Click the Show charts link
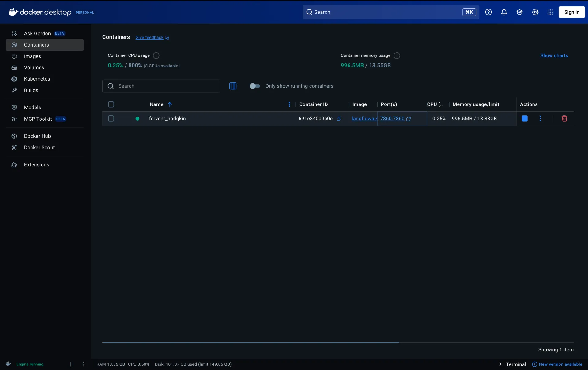The image size is (588, 370). tap(554, 55)
